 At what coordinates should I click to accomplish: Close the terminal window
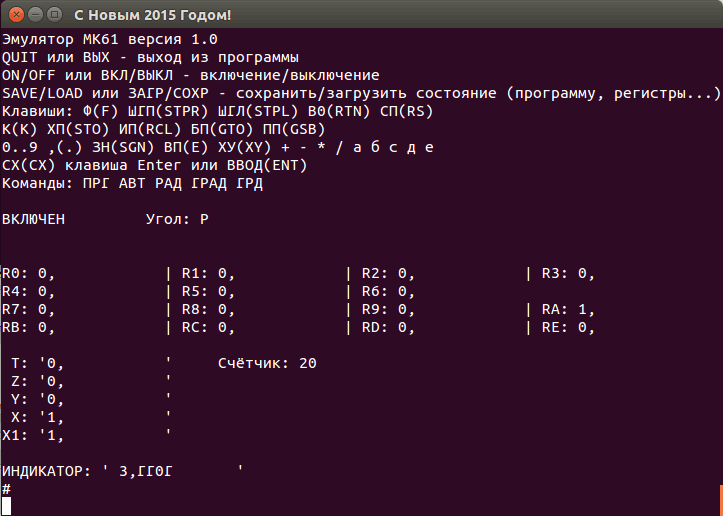tap(14, 15)
